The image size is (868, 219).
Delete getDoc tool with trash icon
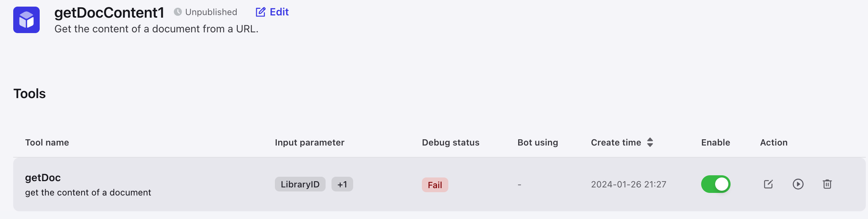coord(827,184)
